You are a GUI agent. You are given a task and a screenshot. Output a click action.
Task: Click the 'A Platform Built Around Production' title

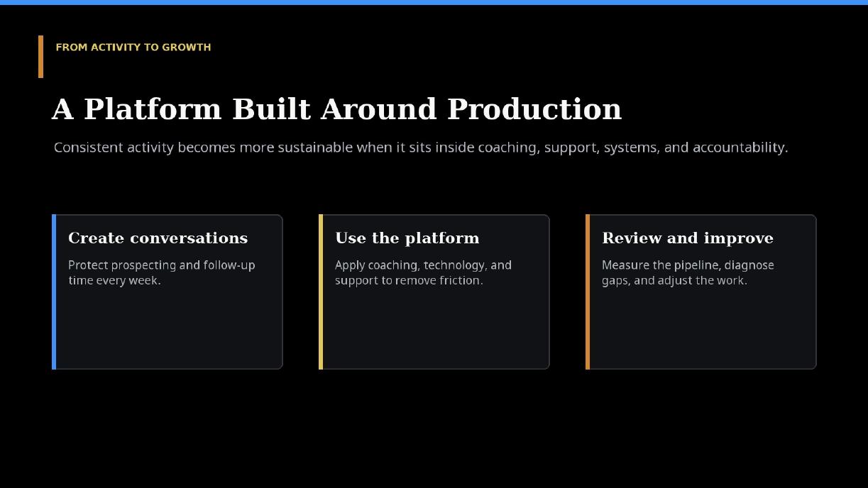coord(336,109)
